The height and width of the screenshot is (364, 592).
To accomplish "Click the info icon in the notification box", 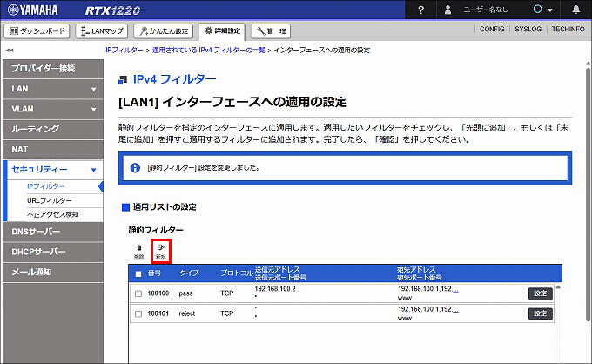I will pyautogui.click(x=135, y=168).
